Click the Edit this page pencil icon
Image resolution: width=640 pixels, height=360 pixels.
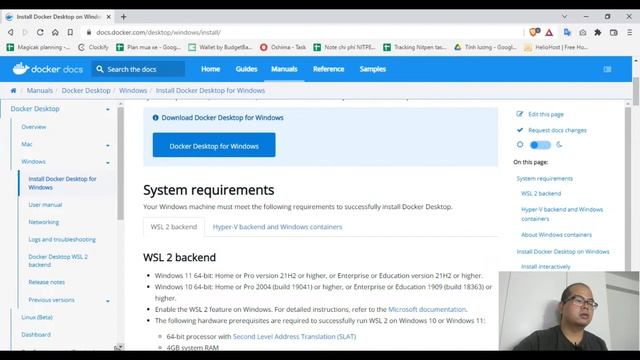pyautogui.click(x=519, y=114)
